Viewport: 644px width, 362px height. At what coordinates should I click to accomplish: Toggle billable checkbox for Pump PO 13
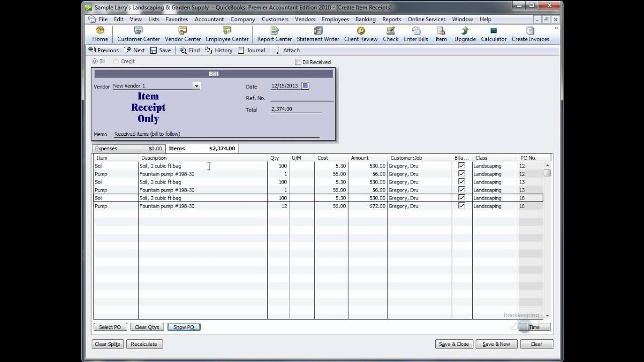point(461,190)
